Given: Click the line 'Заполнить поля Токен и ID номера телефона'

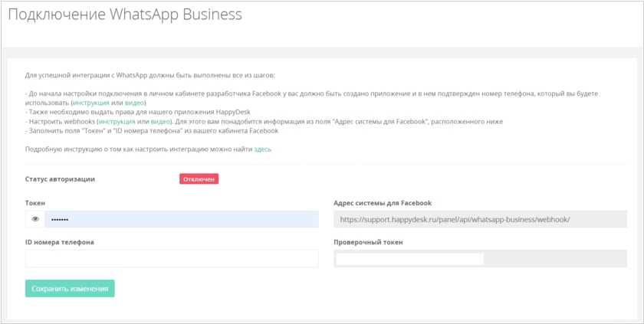Looking at the screenshot, I should pyautogui.click(x=152, y=131).
